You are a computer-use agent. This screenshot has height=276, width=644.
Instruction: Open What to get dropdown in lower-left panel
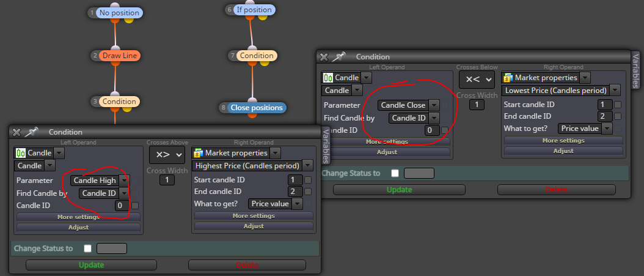tap(298, 204)
